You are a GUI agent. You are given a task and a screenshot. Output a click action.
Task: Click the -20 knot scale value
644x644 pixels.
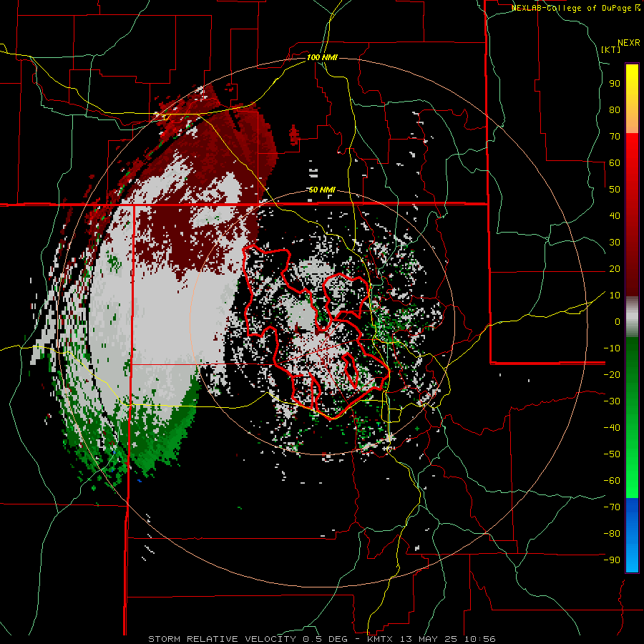(x=612, y=374)
